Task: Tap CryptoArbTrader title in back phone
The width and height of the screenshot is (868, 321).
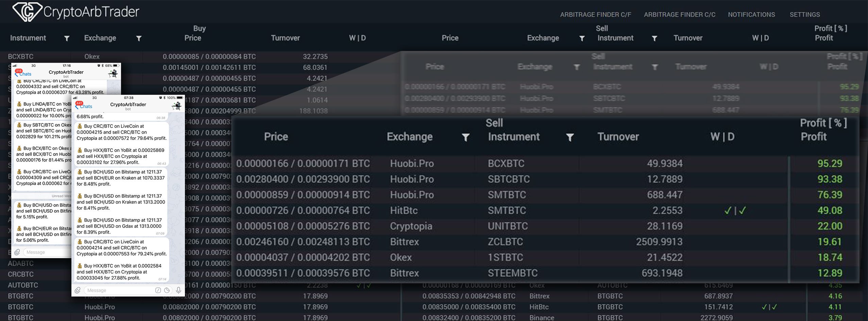Action: tap(66, 72)
